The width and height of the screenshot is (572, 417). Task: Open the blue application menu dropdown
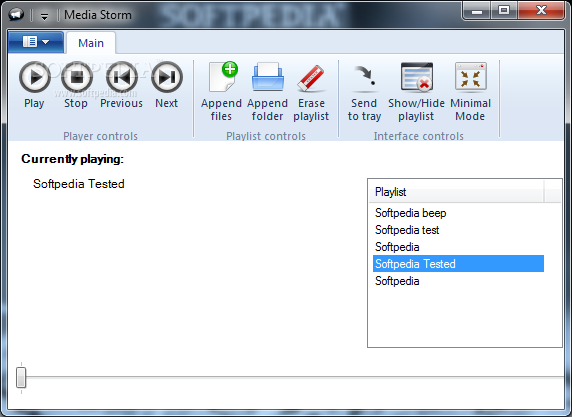pyautogui.click(x=36, y=42)
